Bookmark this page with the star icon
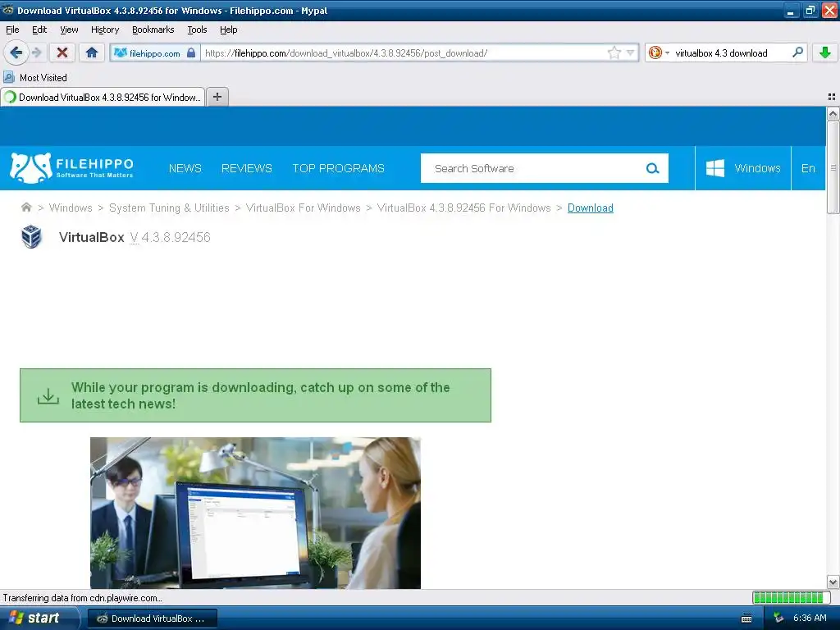This screenshot has height=630, width=840. pos(614,52)
